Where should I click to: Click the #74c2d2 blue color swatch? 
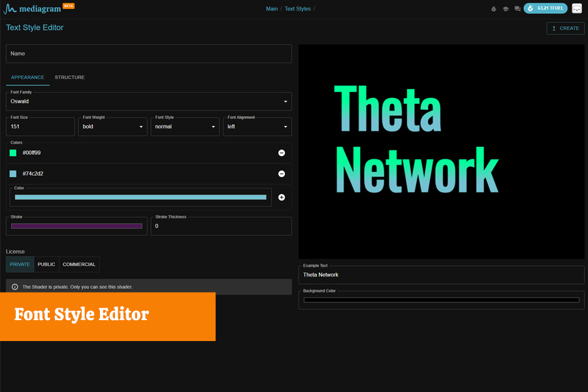tap(13, 174)
